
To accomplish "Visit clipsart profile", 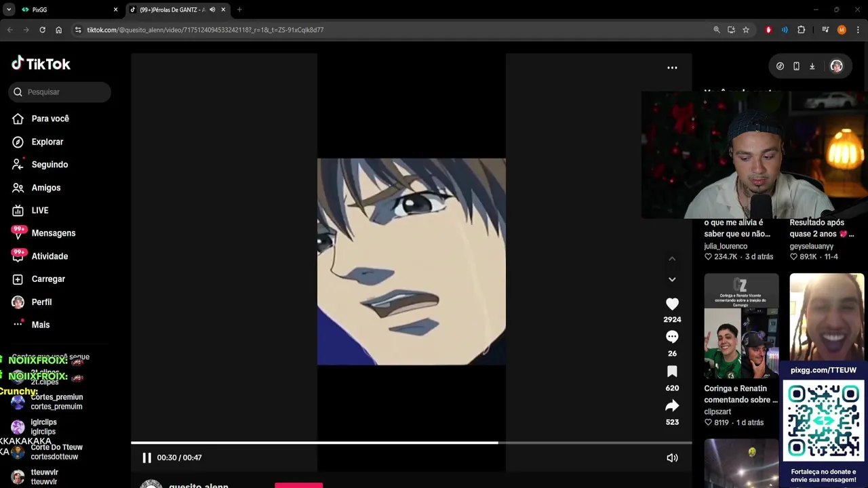I will point(717,412).
